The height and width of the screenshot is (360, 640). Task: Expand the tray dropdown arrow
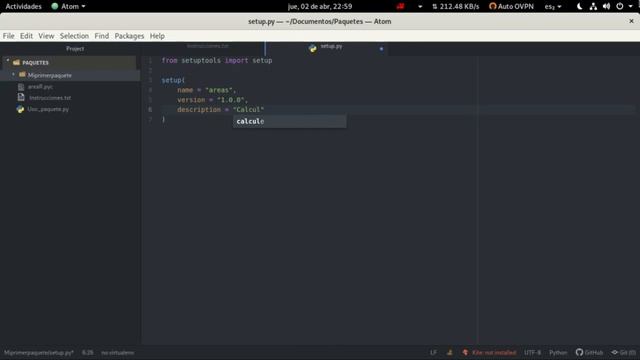click(x=420, y=7)
